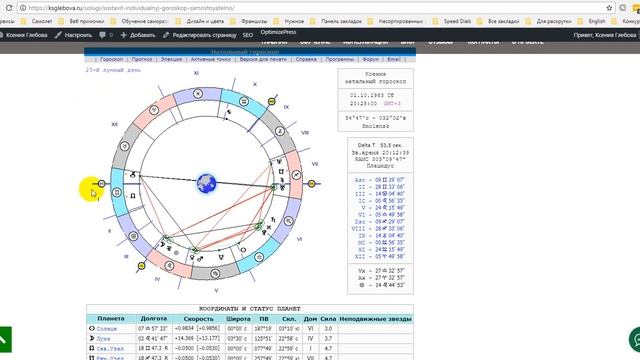Open the Панель закладок bookmark folder
Image resolution: width=640 pixels, height=360 pixels.
336,21
